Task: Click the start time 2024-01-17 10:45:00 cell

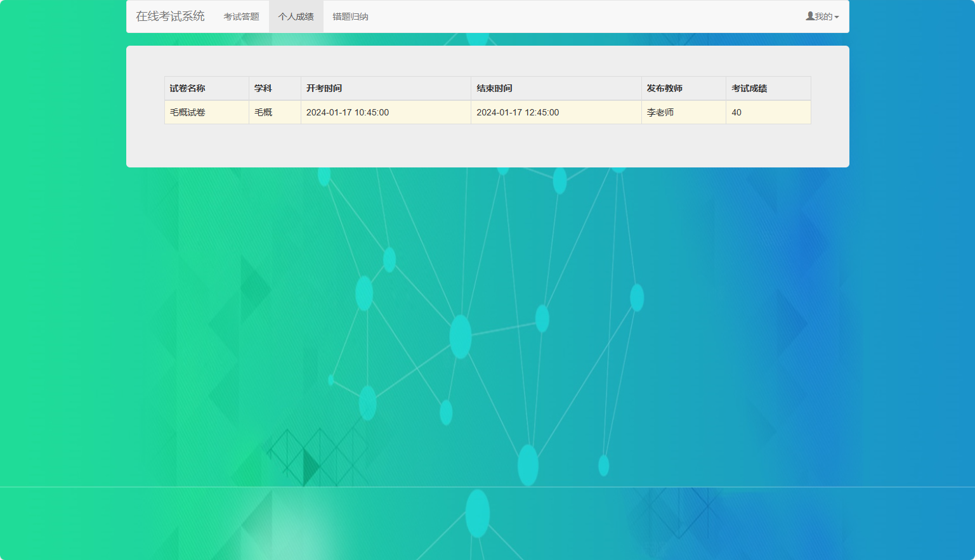Action: pos(348,112)
